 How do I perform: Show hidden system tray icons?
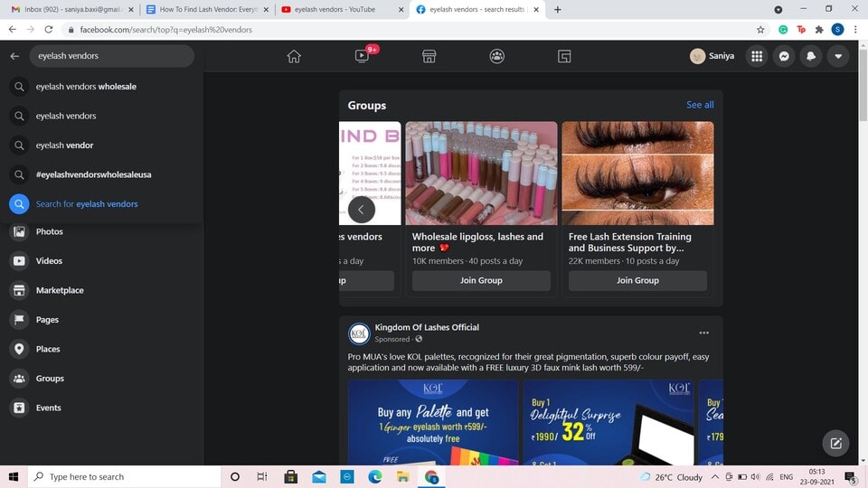(x=715, y=476)
